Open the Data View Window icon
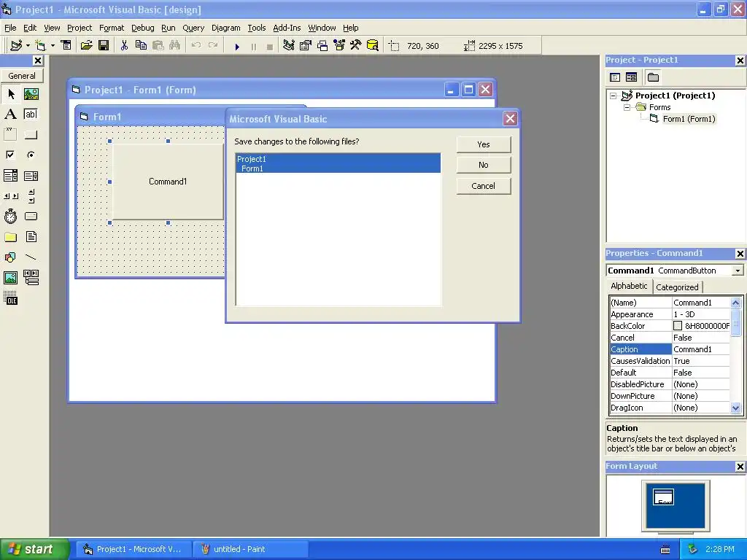The width and height of the screenshot is (747, 560). [373, 46]
